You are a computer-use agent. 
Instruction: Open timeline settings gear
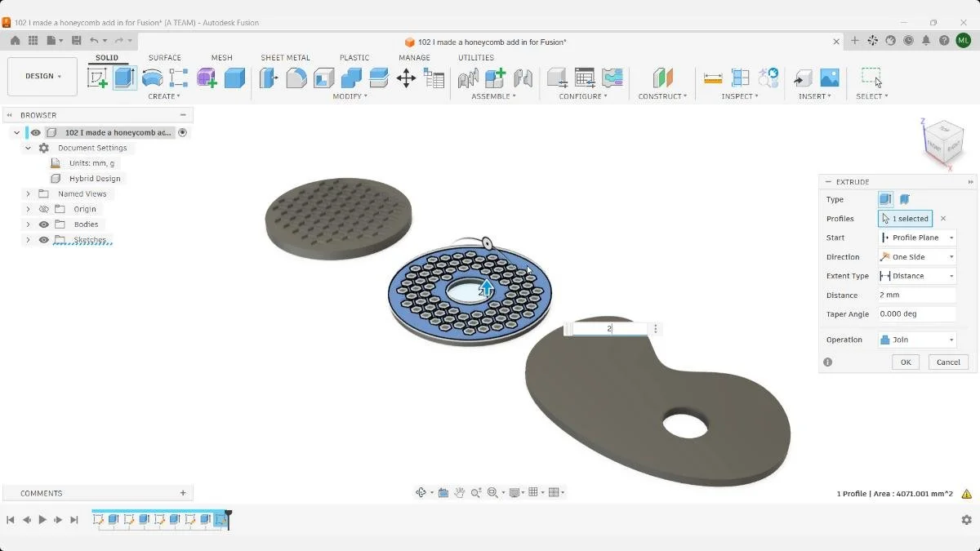pyautogui.click(x=967, y=520)
